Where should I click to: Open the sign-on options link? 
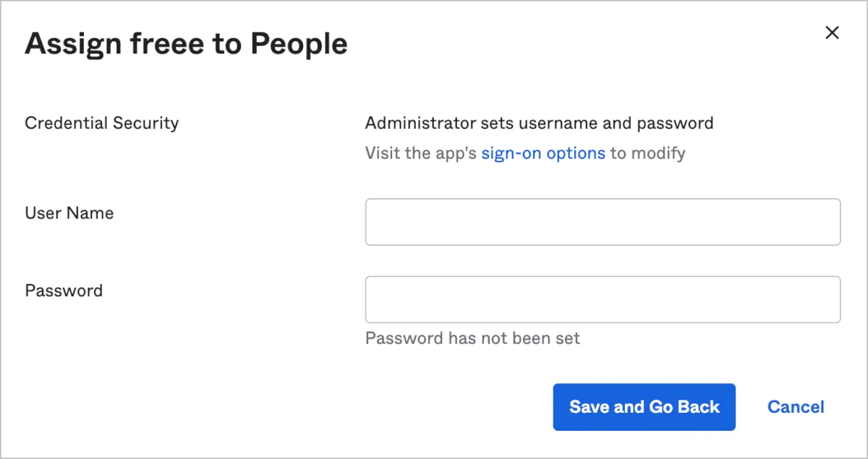(x=542, y=153)
